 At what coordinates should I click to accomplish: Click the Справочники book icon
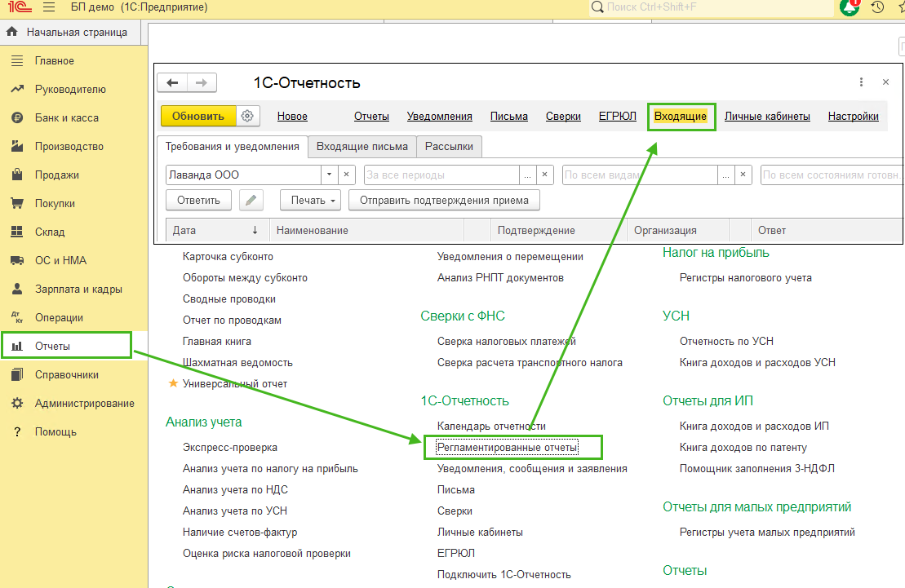17,374
